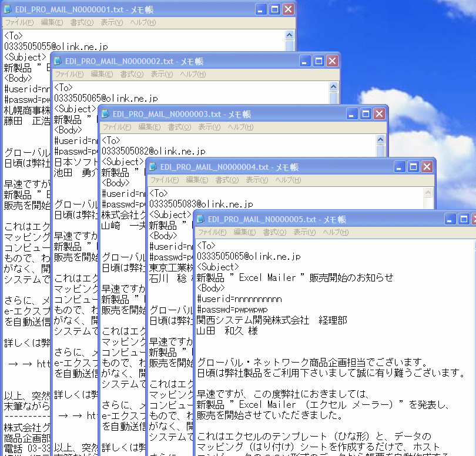
Task: Click the <Subject> tag in N0000005 window
Action: [x=217, y=267]
